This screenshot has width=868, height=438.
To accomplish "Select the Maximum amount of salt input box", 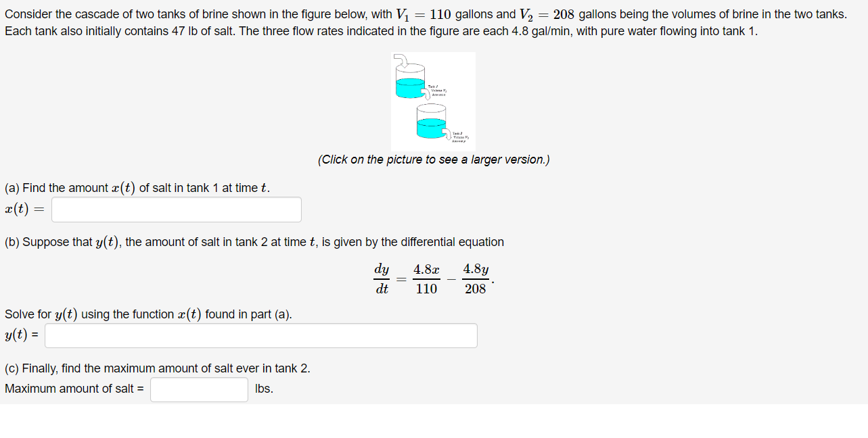I will point(199,389).
